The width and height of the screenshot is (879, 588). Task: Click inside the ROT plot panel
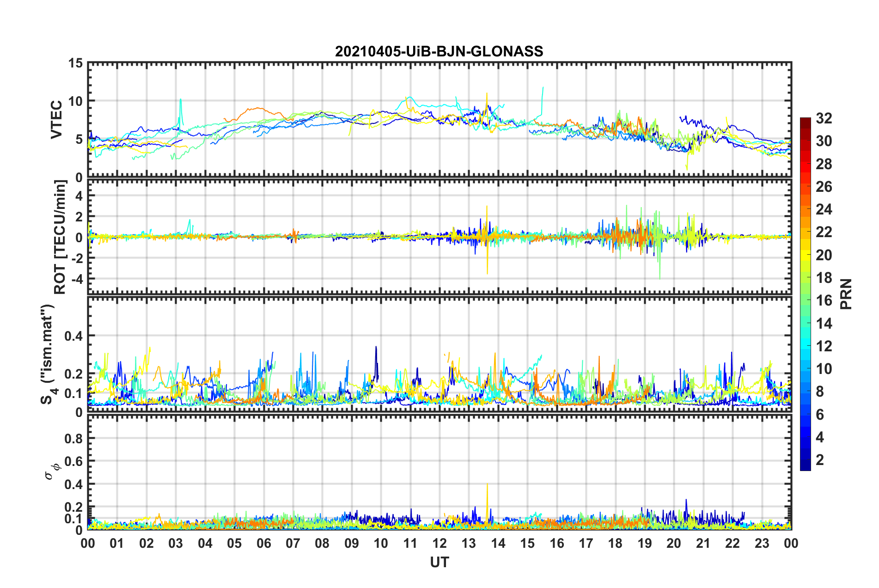(x=439, y=237)
